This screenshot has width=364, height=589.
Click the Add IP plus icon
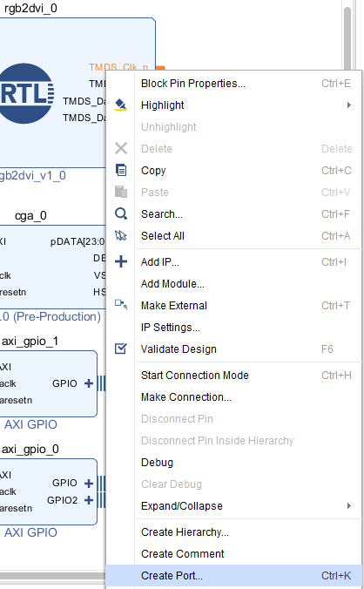121,261
